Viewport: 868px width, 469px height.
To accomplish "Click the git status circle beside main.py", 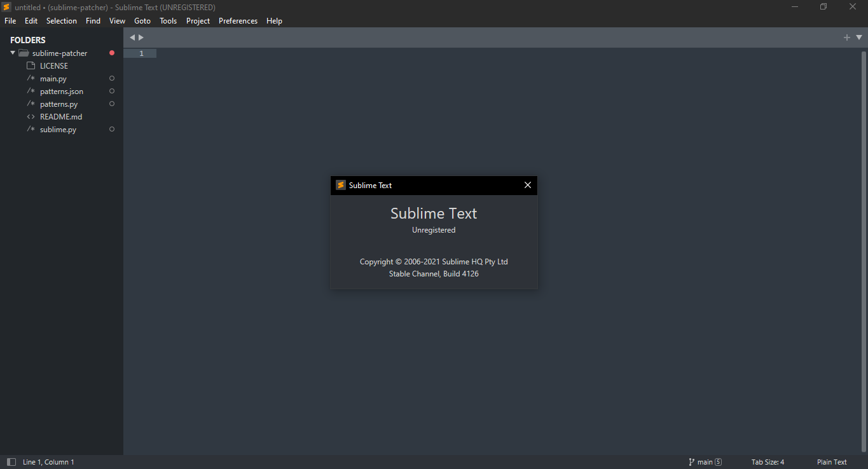I will point(112,78).
